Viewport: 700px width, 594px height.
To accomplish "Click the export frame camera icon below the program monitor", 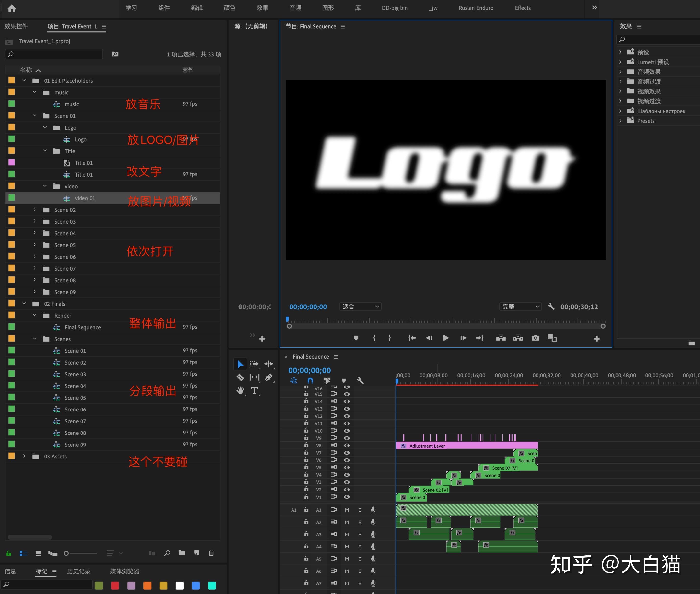I will (535, 338).
